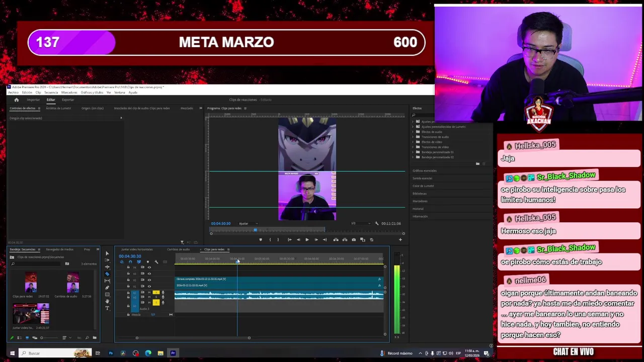Enable voice-over record on track A1

163,292
